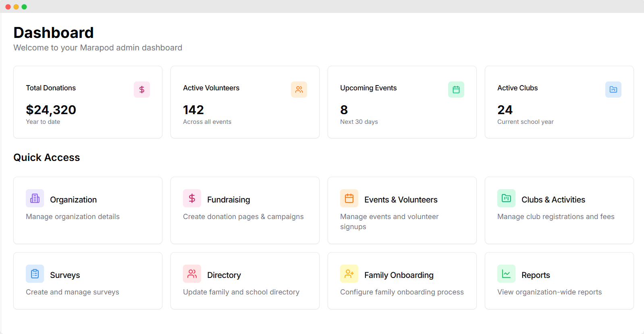Click "Manage organization details" description
This screenshot has height=334, width=644.
[73, 217]
